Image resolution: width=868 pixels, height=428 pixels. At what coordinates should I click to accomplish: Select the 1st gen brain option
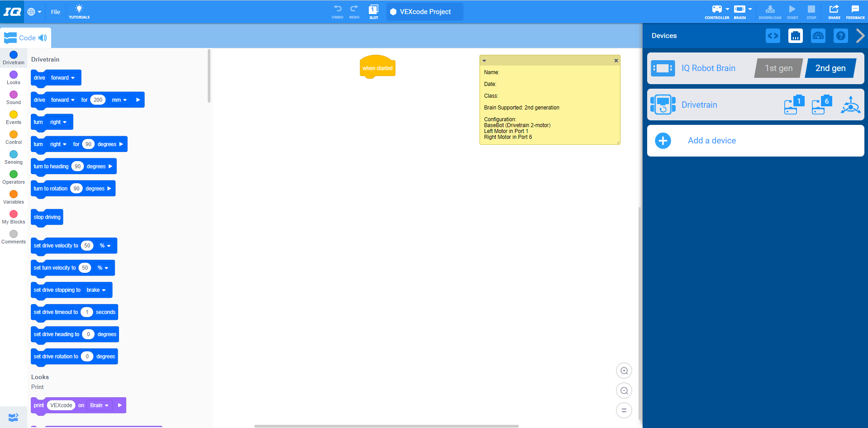coord(778,68)
